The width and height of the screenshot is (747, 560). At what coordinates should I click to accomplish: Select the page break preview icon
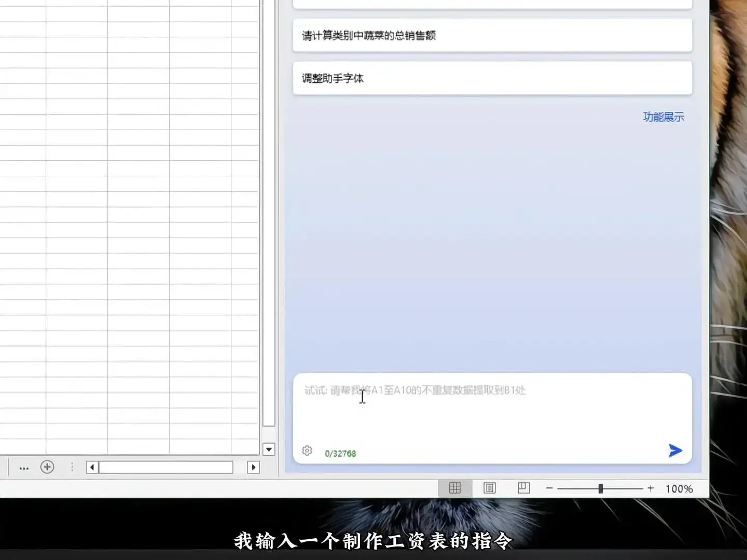[523, 488]
